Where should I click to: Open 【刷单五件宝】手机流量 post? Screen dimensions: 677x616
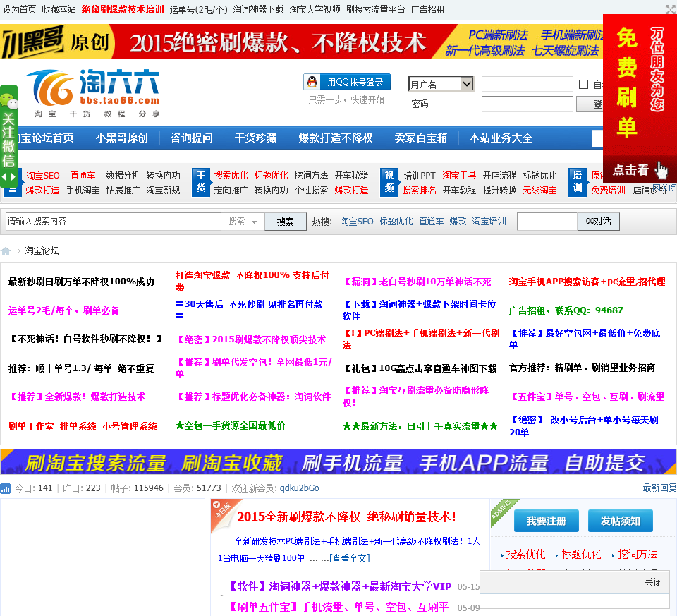[337, 607]
